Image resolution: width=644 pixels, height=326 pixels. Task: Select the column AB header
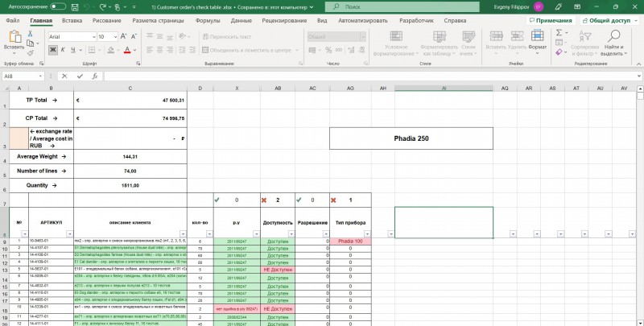click(x=278, y=89)
